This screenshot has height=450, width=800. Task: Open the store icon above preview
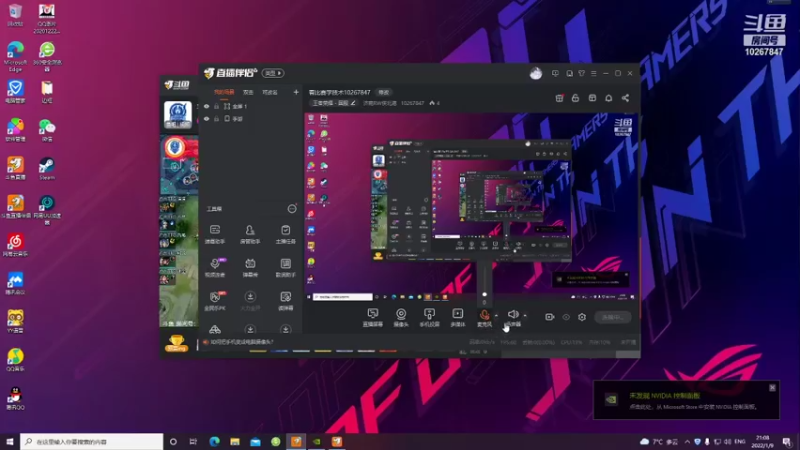point(592,98)
